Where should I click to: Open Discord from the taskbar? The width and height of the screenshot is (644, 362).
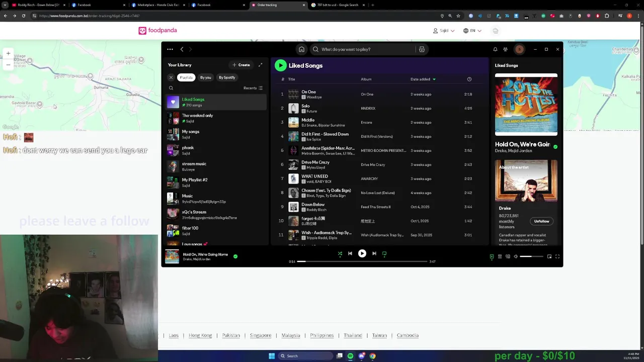click(x=361, y=356)
